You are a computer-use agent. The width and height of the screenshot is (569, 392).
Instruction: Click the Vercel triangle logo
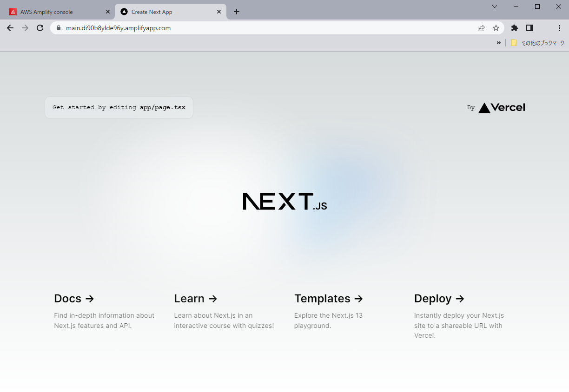tap(484, 107)
